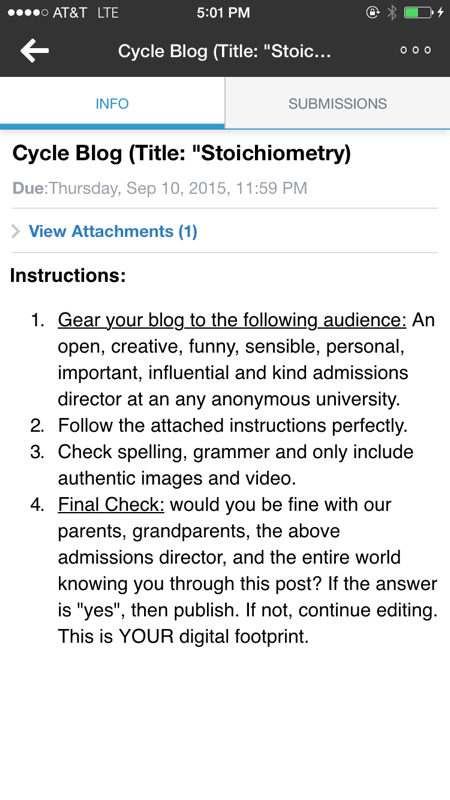Screen dimensions: 450x800
Task: Tap the underlined Final Check text
Action: click(x=111, y=505)
